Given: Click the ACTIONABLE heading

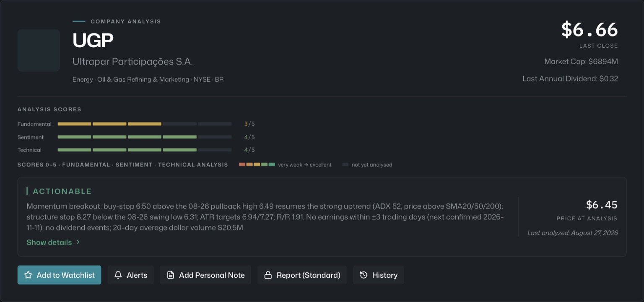Looking at the screenshot, I should click(62, 191).
